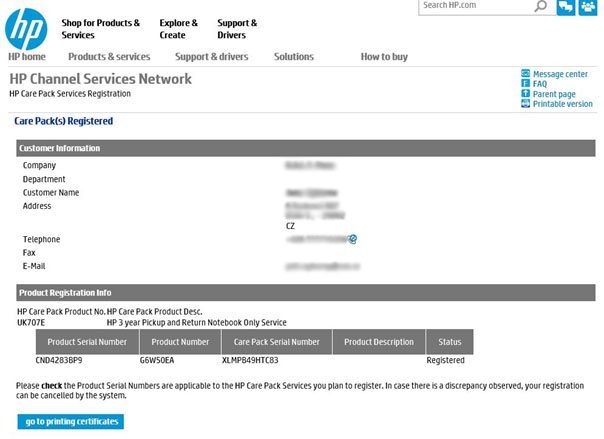This screenshot has height=439, width=604.
Task: Open the FAQ link
Action: pos(540,84)
